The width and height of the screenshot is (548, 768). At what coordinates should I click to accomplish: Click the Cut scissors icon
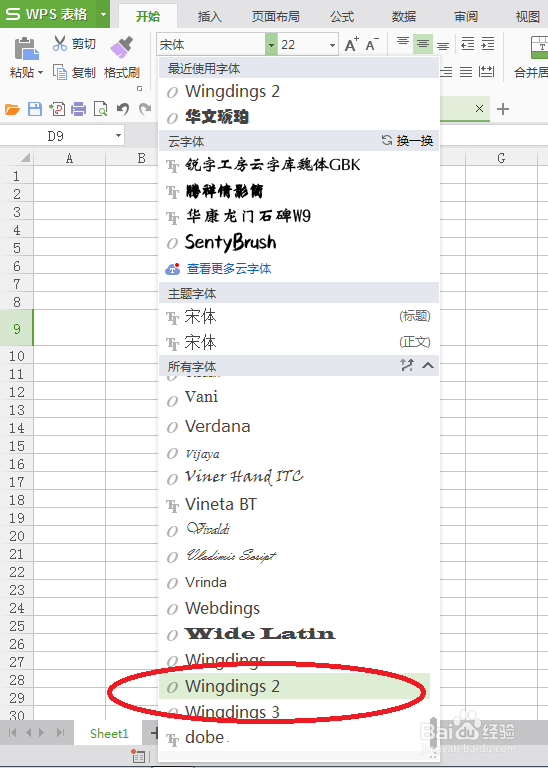[x=60, y=43]
